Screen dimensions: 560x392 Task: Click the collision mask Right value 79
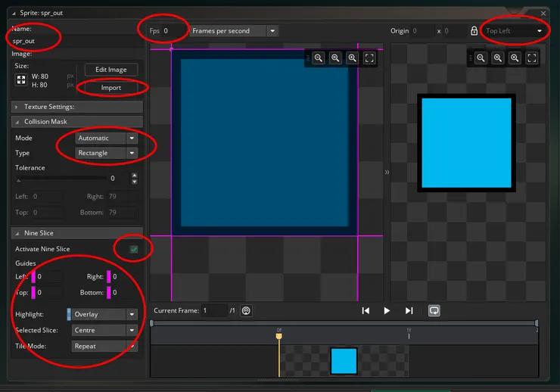coord(122,196)
